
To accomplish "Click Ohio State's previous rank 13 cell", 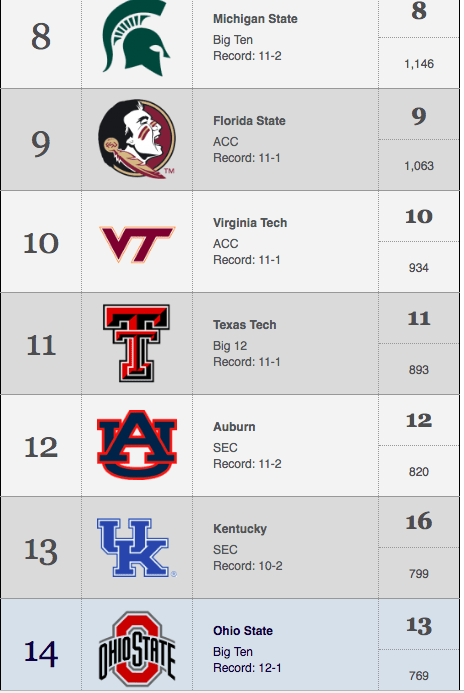I will click(418, 626).
